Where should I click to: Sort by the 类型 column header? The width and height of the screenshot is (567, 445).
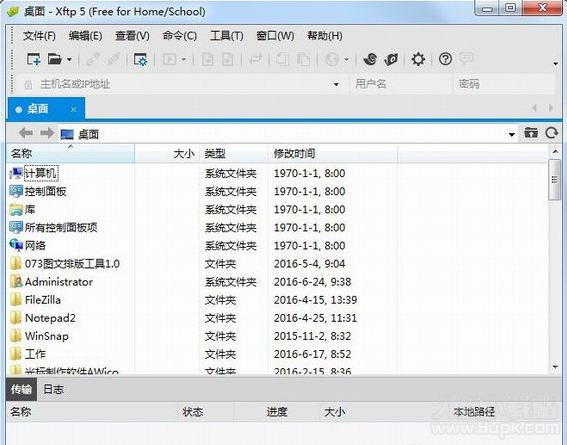[234, 154]
